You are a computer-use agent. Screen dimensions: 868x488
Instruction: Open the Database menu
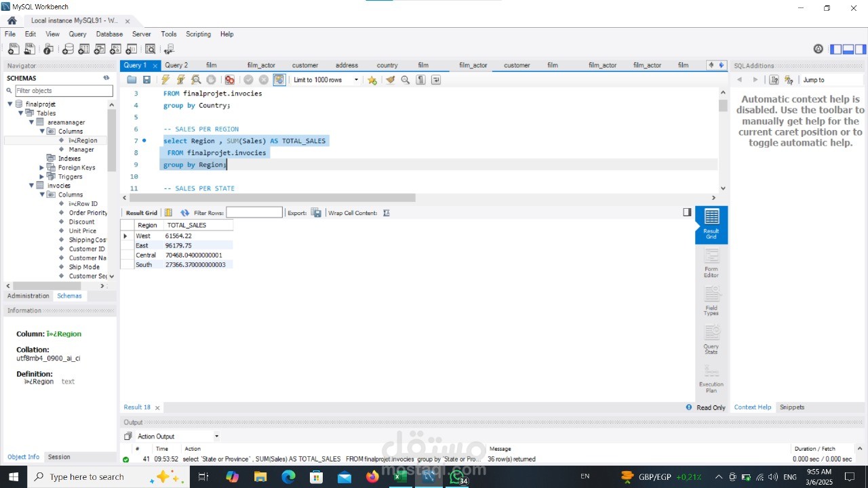click(x=109, y=34)
